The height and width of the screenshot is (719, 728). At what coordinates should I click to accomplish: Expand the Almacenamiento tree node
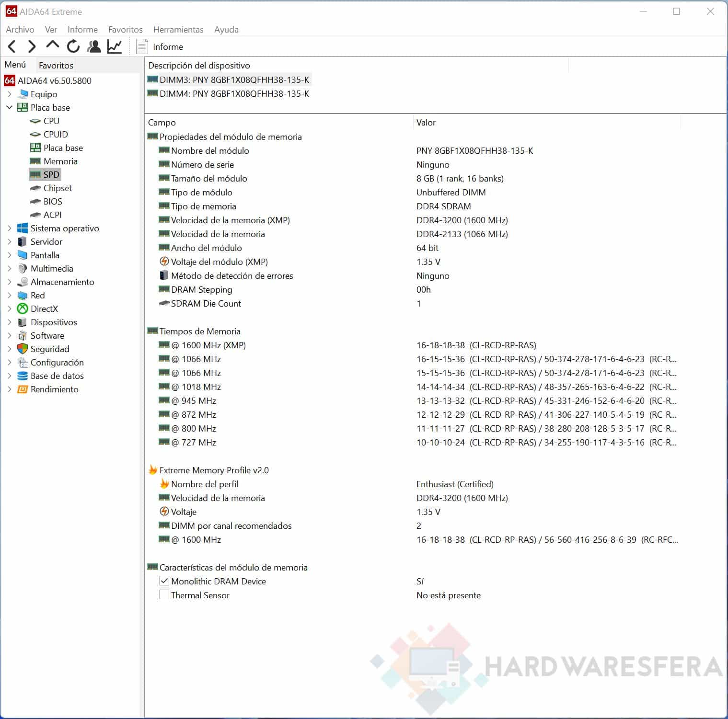[x=9, y=282]
